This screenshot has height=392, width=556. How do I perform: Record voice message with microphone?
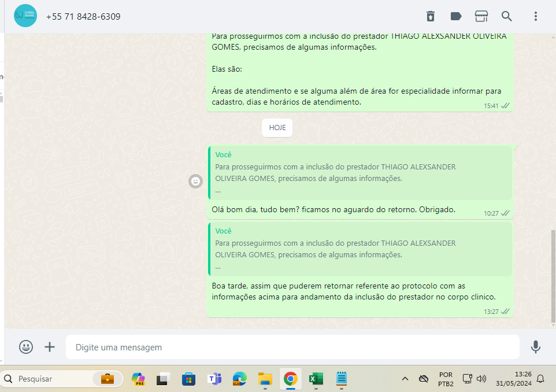tap(535, 346)
